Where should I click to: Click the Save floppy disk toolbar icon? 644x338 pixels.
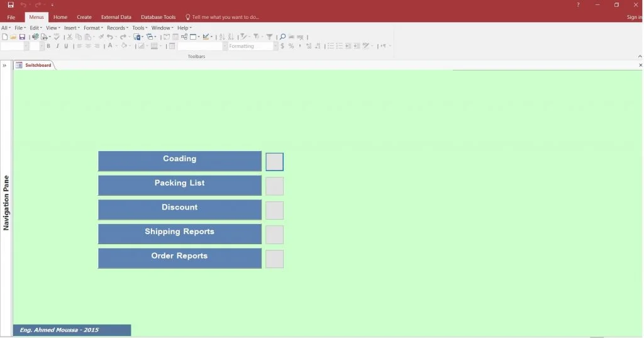click(22, 37)
